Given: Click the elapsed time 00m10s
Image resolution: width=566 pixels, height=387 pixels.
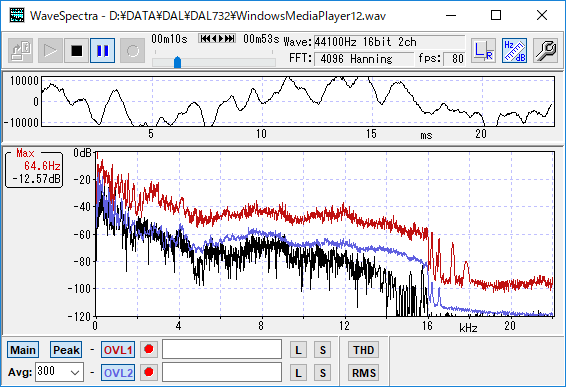Looking at the screenshot, I should [169, 39].
